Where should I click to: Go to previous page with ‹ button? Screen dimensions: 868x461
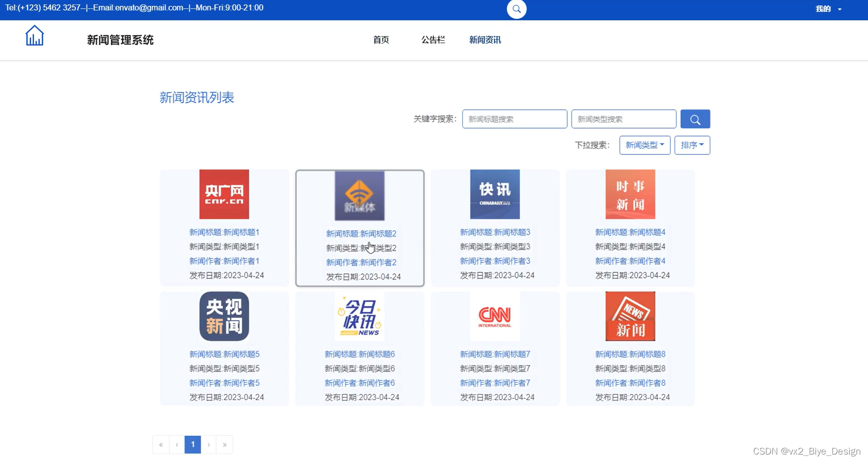tap(177, 445)
